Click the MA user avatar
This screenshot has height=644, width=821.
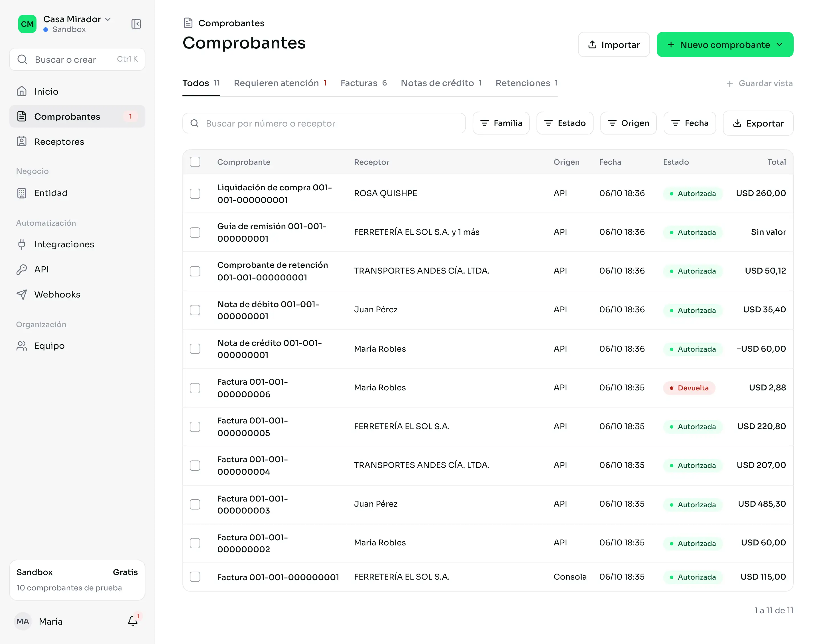(x=23, y=621)
